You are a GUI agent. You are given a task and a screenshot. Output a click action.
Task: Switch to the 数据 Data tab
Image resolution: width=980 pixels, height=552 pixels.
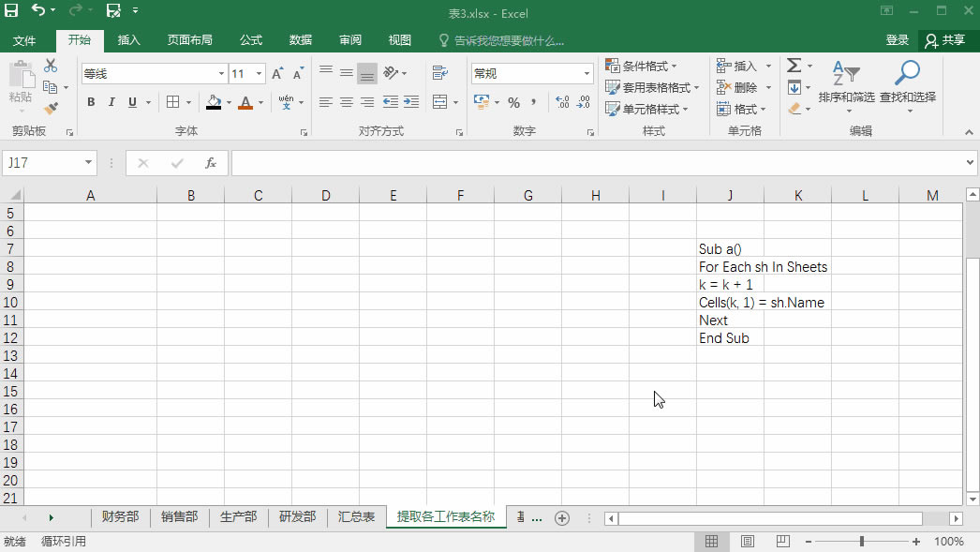(x=301, y=40)
